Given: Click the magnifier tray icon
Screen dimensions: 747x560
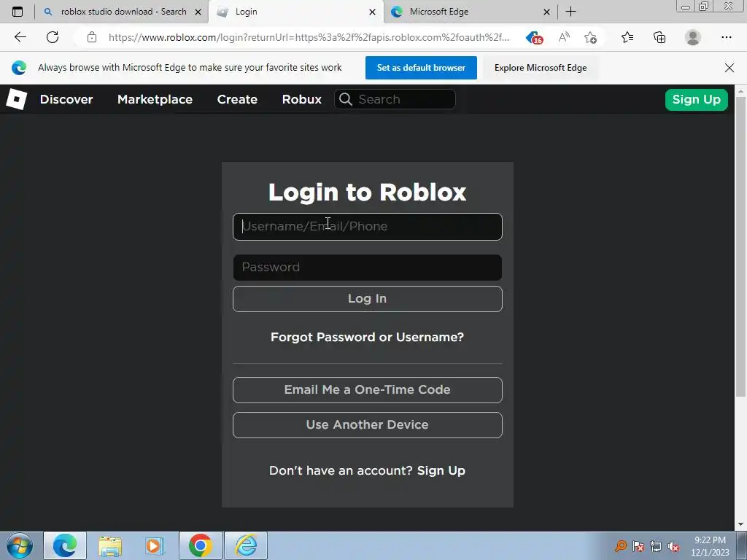Looking at the screenshot, I should (x=621, y=545).
